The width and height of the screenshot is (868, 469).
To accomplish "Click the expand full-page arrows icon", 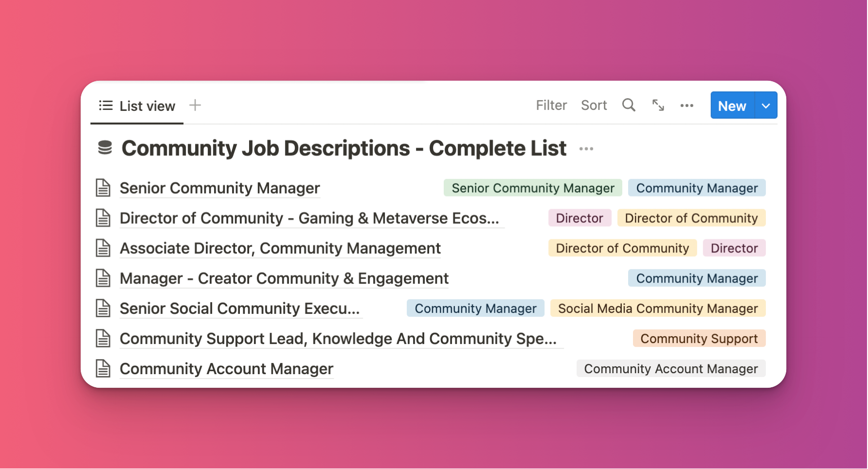I will point(658,105).
